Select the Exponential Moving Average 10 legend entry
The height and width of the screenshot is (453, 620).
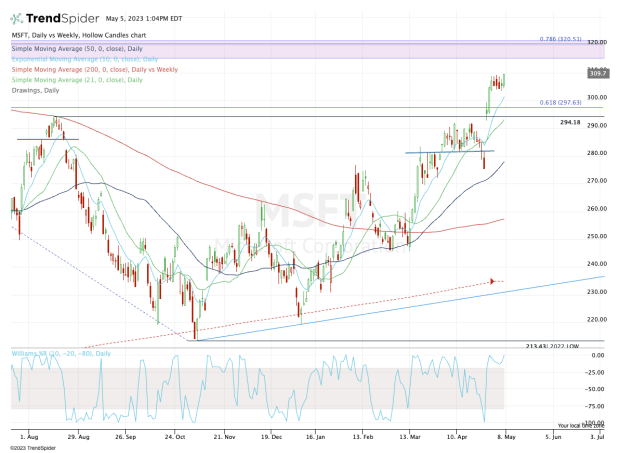85,59
